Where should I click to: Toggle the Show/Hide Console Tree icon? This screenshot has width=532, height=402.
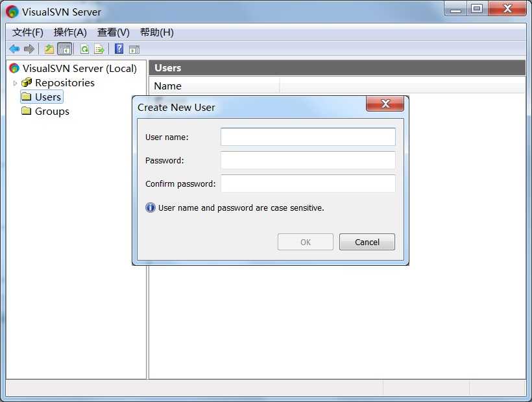[x=64, y=49]
